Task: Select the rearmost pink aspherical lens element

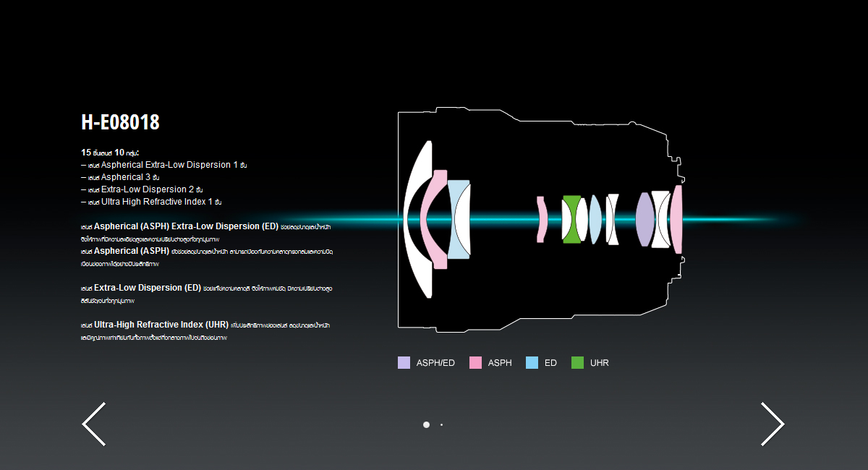Action: pyautogui.click(x=676, y=219)
